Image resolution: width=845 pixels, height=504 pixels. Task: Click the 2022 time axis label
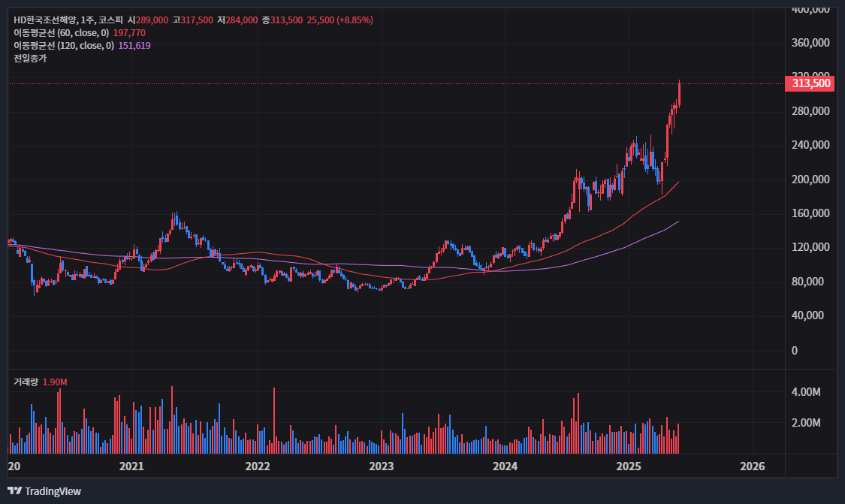[x=258, y=466]
